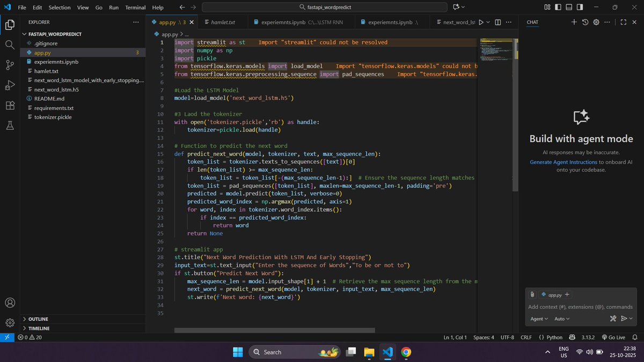Go forward with navigation arrow
Image resolution: width=644 pixels, height=362 pixels.
tap(193, 8)
